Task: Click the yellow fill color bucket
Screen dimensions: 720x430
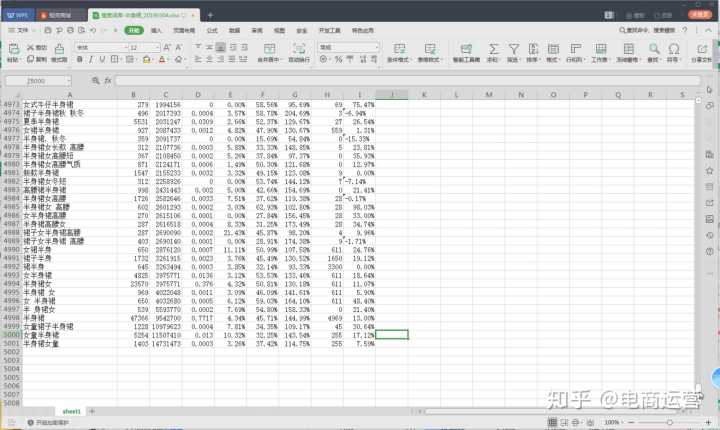Action: [x=146, y=59]
